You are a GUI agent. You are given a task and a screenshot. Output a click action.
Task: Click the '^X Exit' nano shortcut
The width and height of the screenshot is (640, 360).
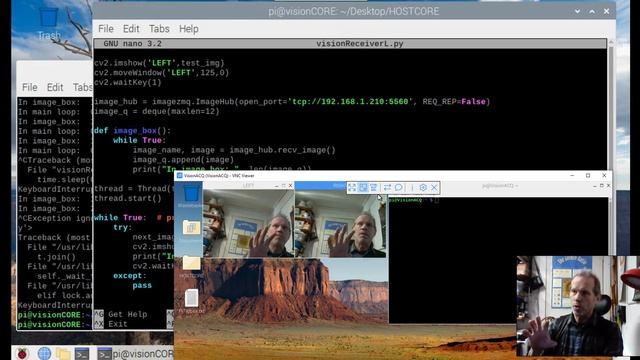tap(111, 324)
